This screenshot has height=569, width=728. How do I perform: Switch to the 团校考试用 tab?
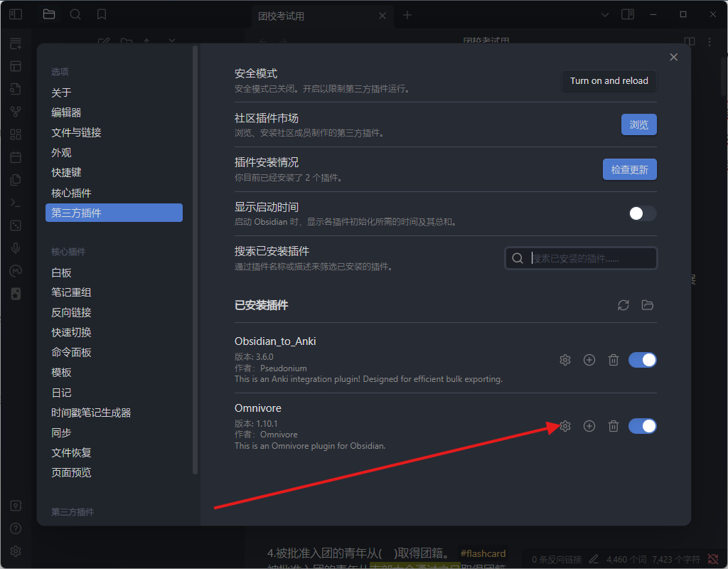323,16
